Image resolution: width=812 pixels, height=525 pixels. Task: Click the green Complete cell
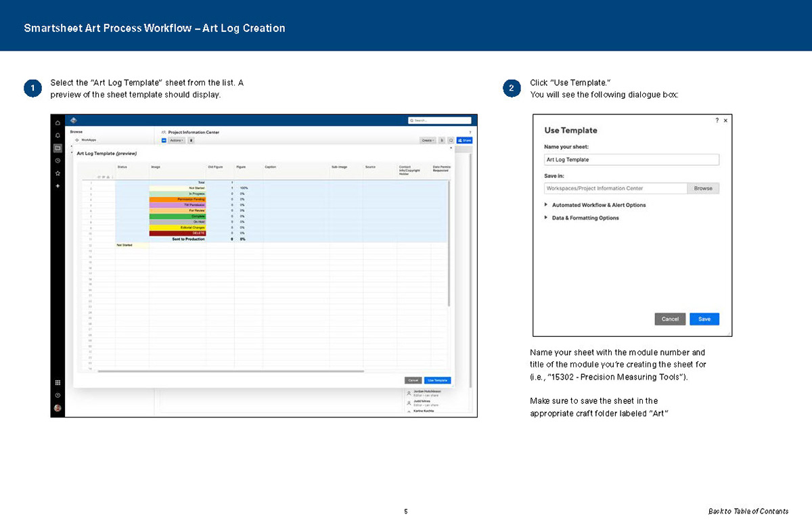click(177, 216)
